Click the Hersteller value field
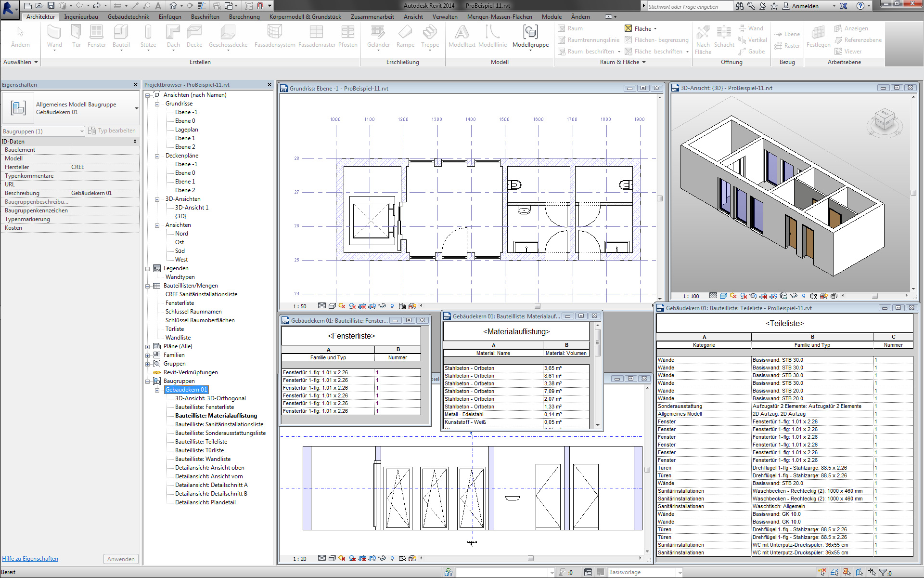 tap(104, 167)
